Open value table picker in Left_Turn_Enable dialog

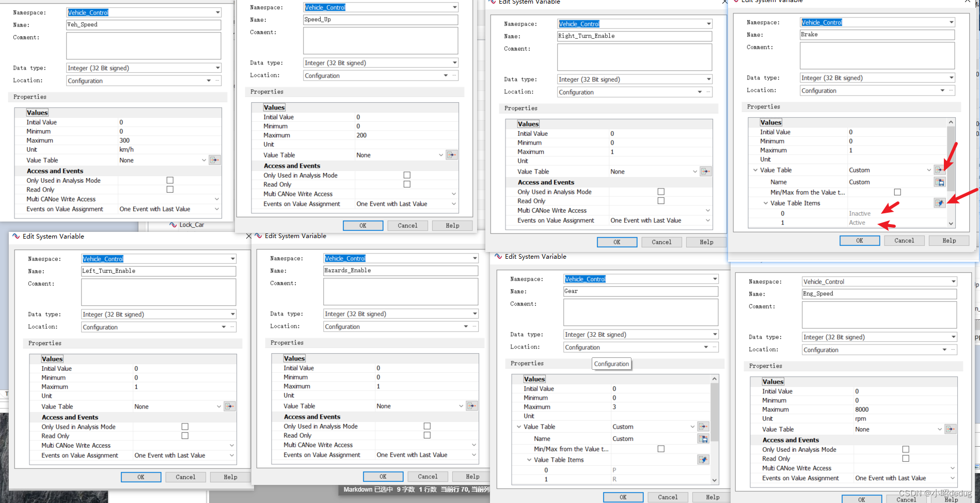230,406
